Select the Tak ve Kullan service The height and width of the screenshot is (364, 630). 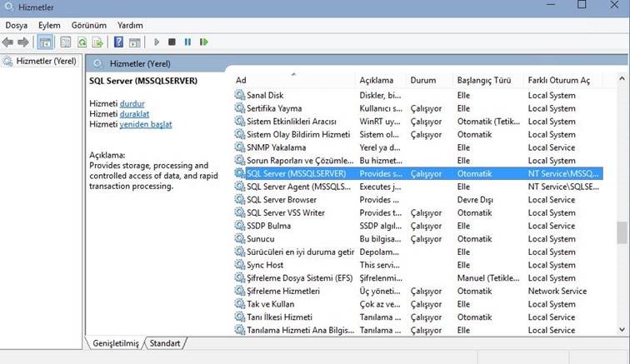[270, 304]
